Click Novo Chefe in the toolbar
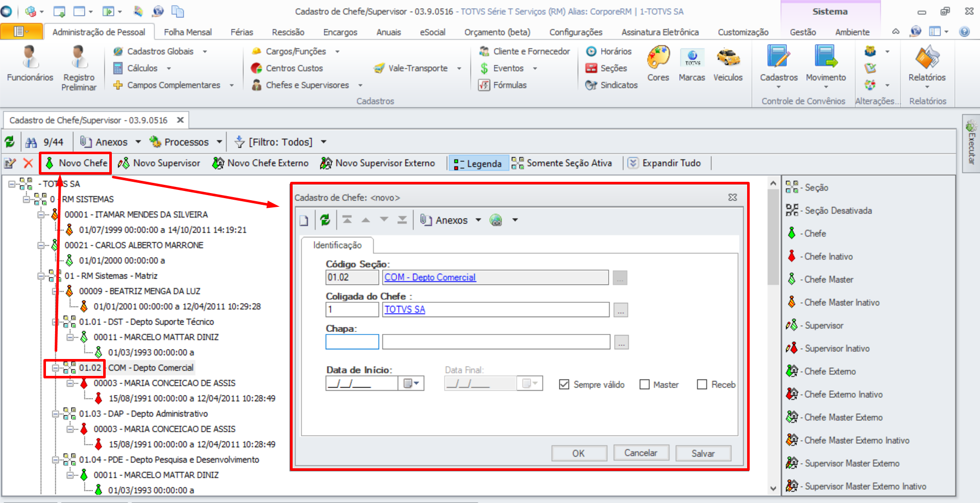Image resolution: width=980 pixels, height=503 pixels. [x=76, y=163]
